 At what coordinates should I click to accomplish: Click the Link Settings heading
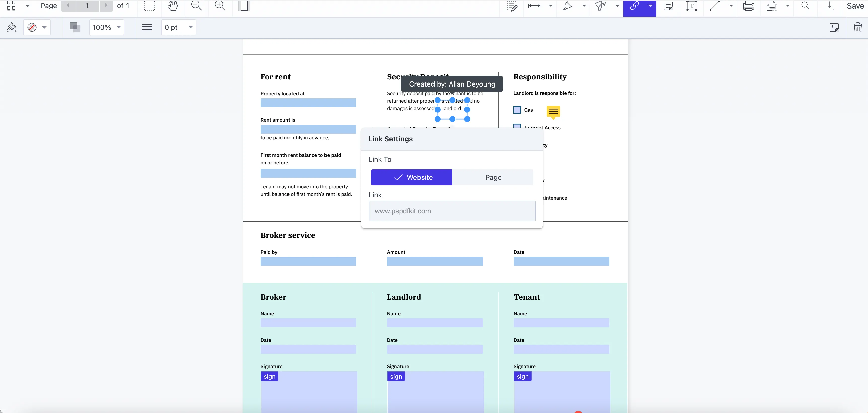[x=390, y=139]
